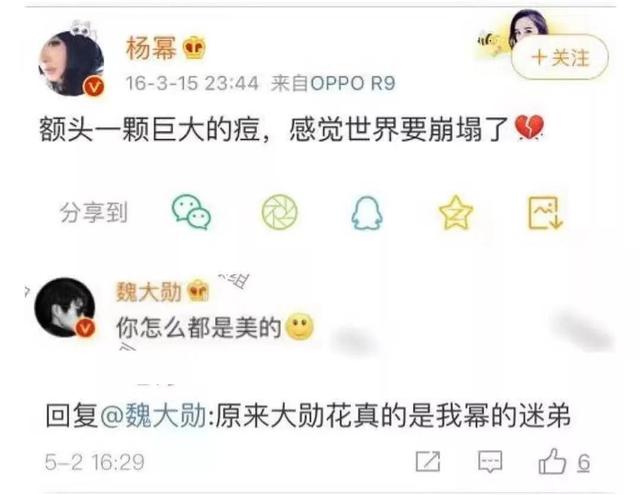The height and width of the screenshot is (495, 640).
Task: Tap the @魏大勋 mention in the reply
Action: click(x=153, y=416)
